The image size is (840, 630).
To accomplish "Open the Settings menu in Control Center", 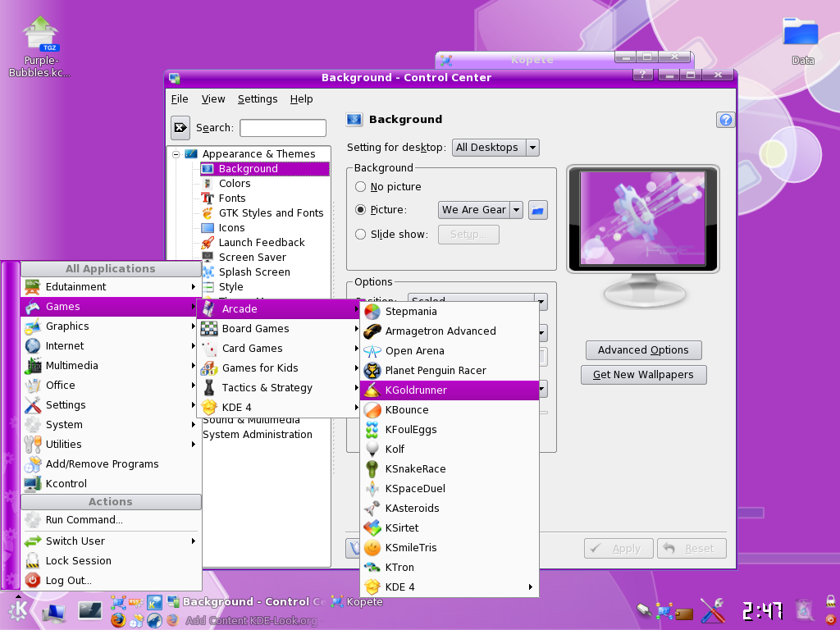I will click(258, 99).
